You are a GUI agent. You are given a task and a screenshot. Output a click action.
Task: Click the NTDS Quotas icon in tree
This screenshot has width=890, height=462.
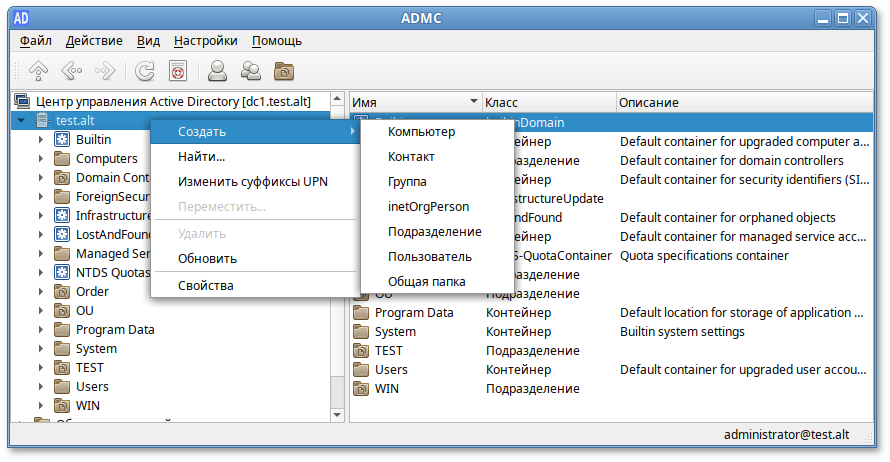[62, 272]
